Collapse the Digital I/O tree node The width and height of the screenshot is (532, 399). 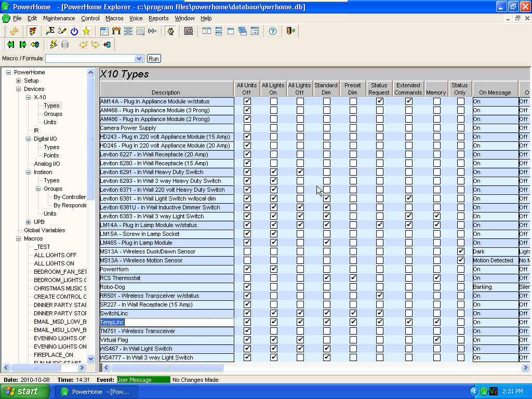tap(28, 139)
